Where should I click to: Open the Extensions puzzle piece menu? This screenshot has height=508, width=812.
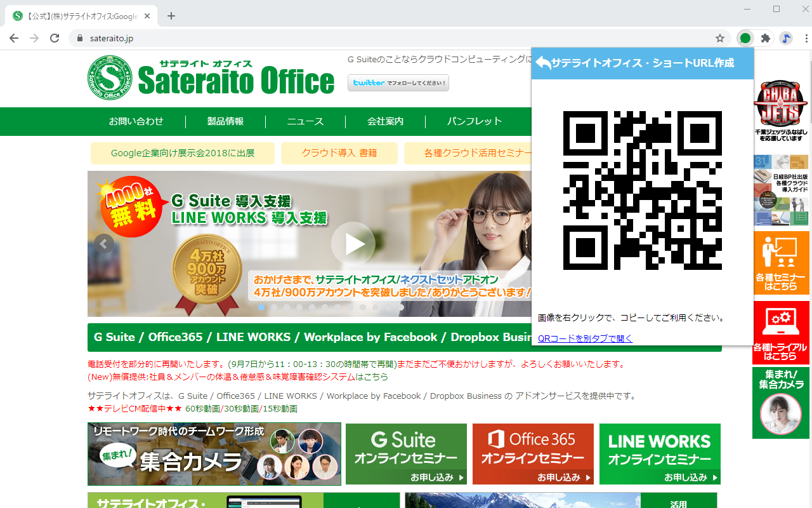coord(766,38)
